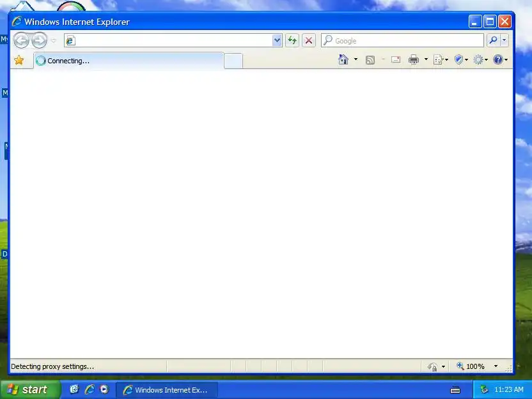Click the Forward navigation arrow button
This screenshot has width=532, height=399.
point(40,41)
